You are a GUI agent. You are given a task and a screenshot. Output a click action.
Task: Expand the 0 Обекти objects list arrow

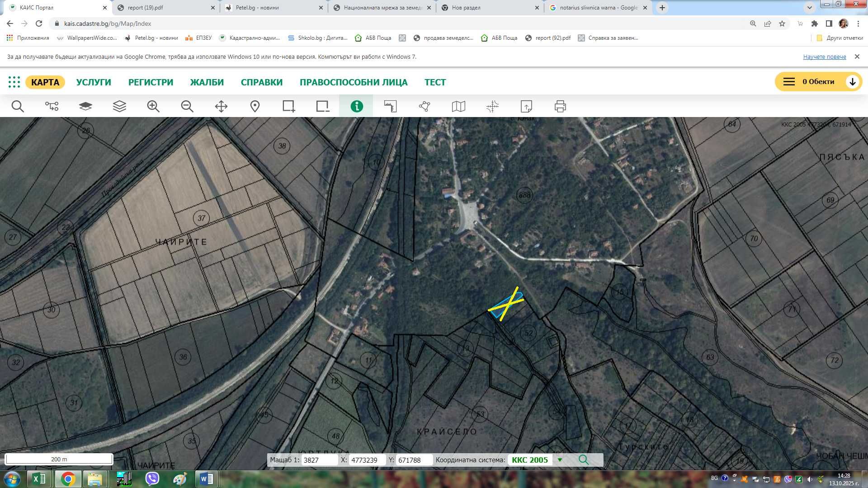(x=852, y=82)
